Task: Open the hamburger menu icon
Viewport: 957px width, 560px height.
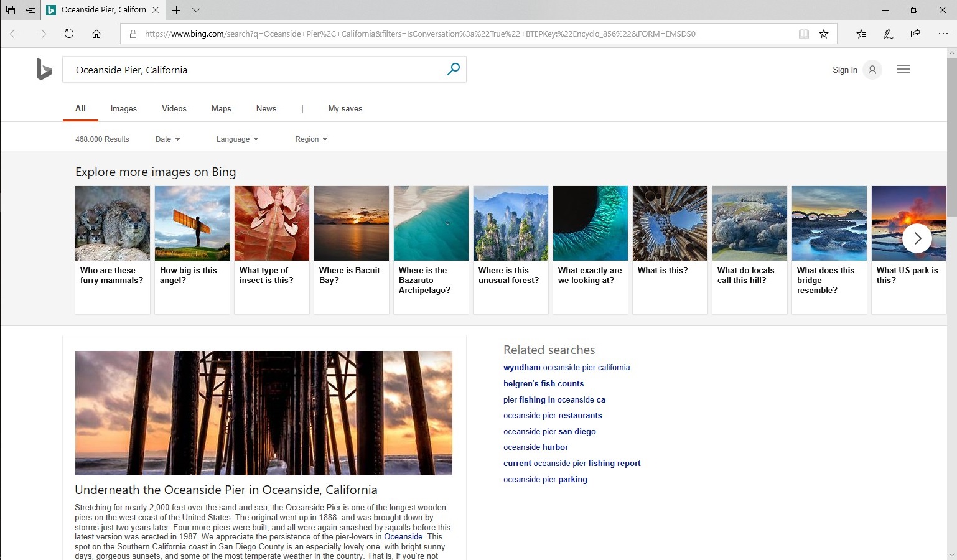Action: [x=903, y=70]
